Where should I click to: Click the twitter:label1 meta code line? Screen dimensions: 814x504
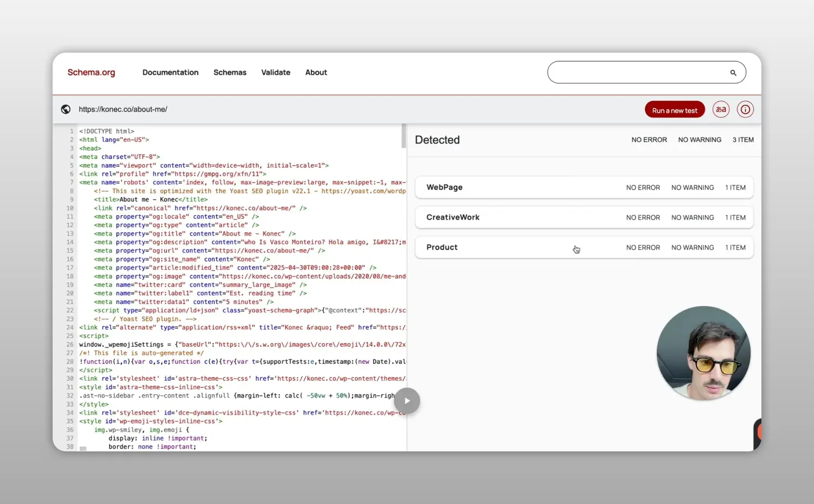pos(200,294)
